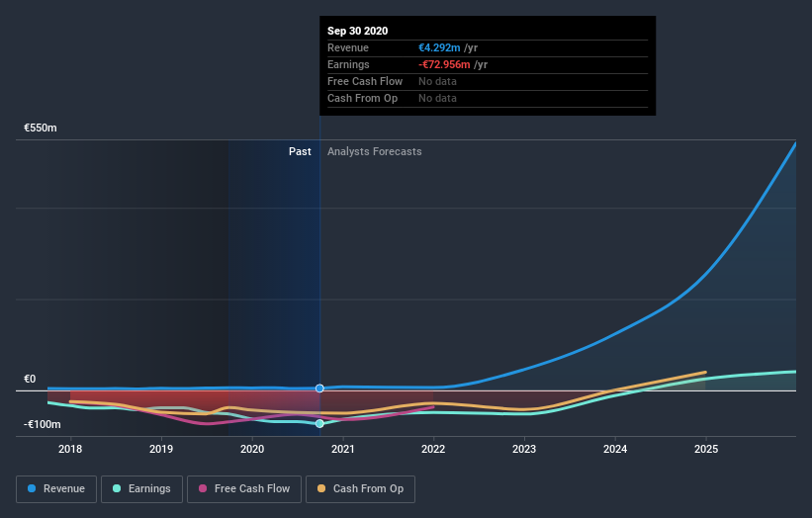Click the 2022 x-axis label

point(433,449)
